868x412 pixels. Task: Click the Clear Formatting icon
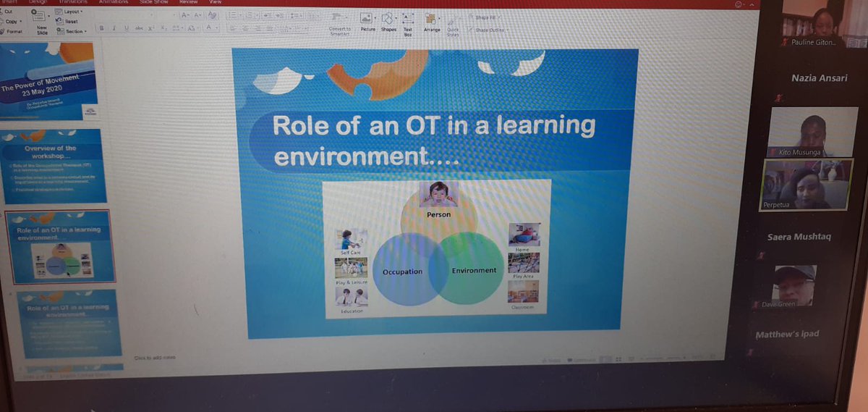[213, 15]
